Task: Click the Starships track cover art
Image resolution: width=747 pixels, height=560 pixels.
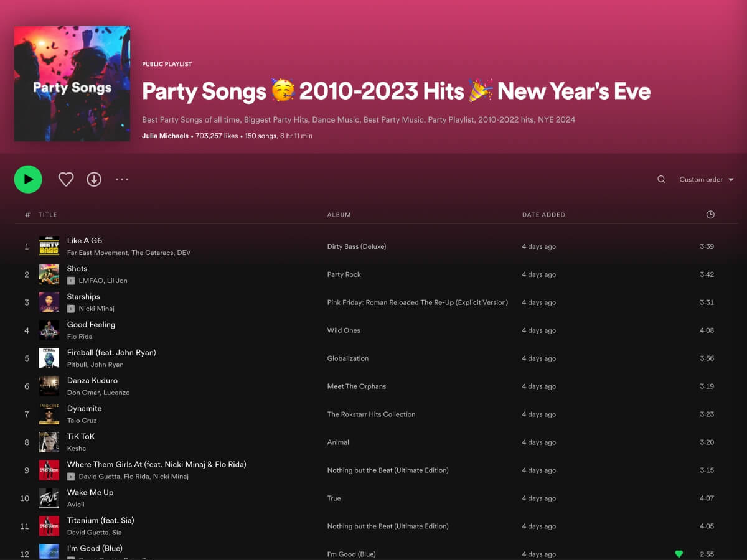Action: (49, 302)
